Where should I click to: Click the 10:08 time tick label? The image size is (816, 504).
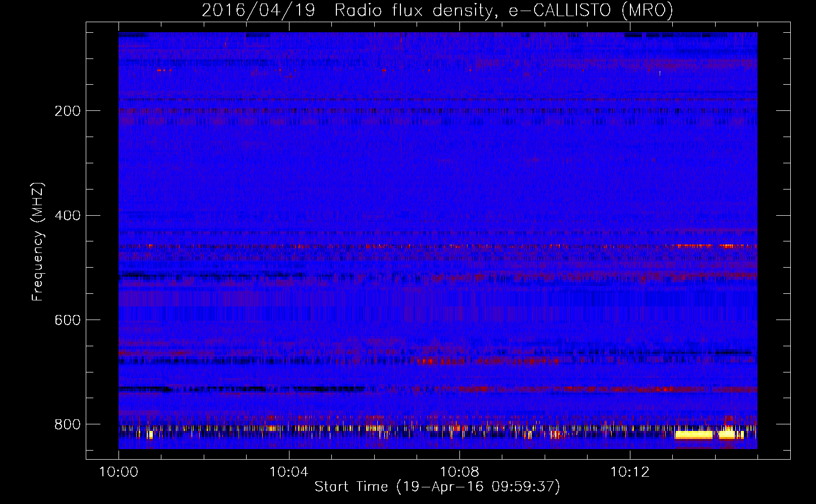pyautogui.click(x=459, y=472)
